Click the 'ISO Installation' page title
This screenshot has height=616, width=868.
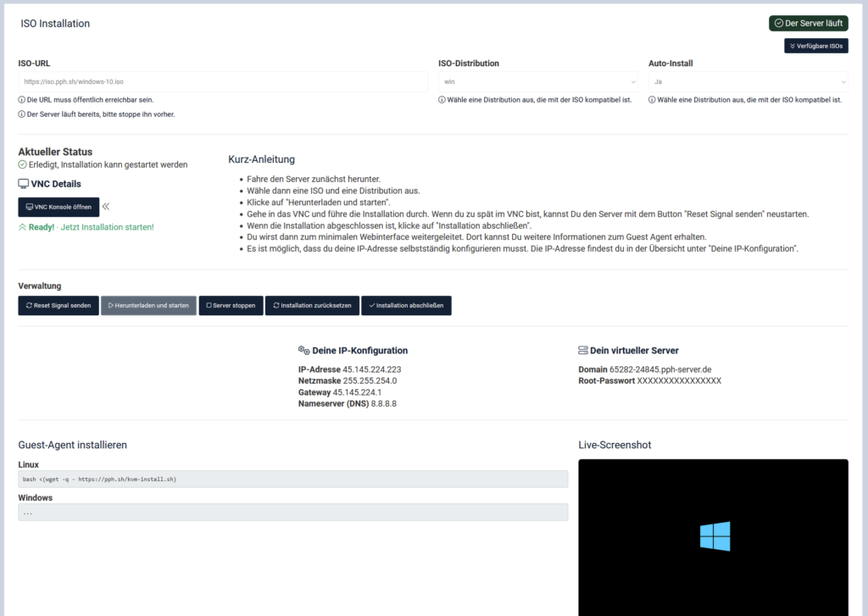pos(55,23)
